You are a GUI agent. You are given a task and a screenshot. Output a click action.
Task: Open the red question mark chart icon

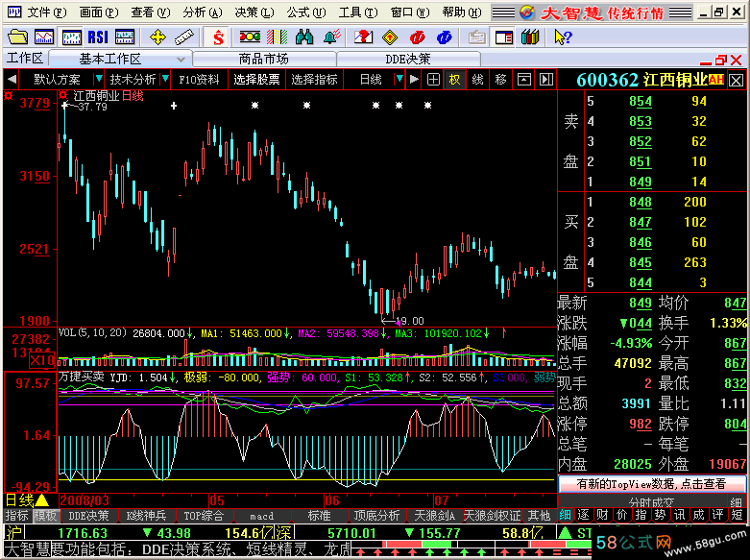pyautogui.click(x=363, y=37)
